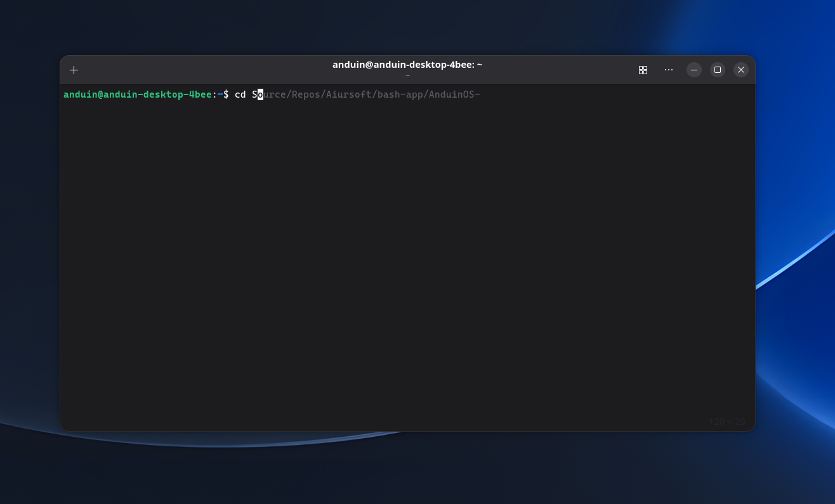This screenshot has height=504, width=835.
Task: Click the tilde subtitle under the title
Action: point(407,75)
